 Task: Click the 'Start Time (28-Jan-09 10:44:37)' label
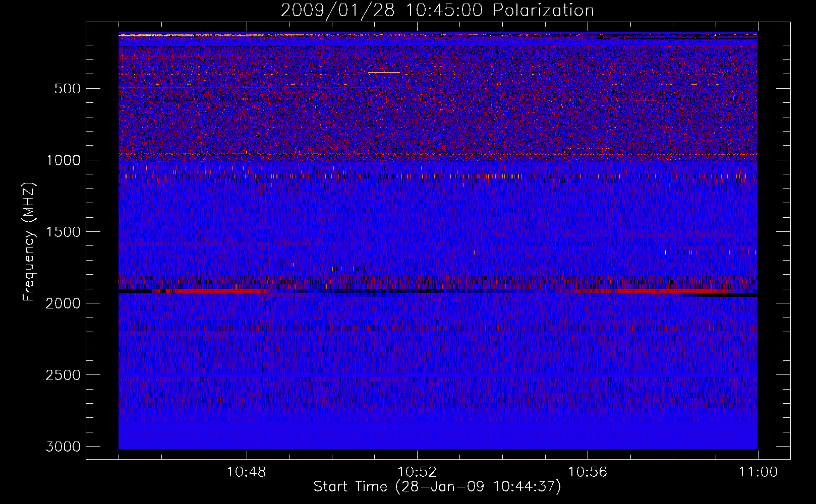[x=437, y=487]
